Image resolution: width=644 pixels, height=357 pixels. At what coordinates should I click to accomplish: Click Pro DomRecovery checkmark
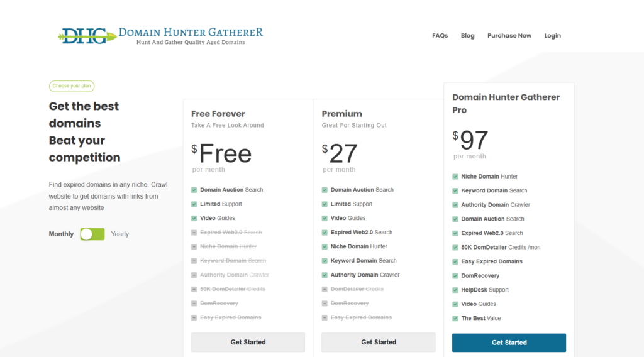click(455, 276)
